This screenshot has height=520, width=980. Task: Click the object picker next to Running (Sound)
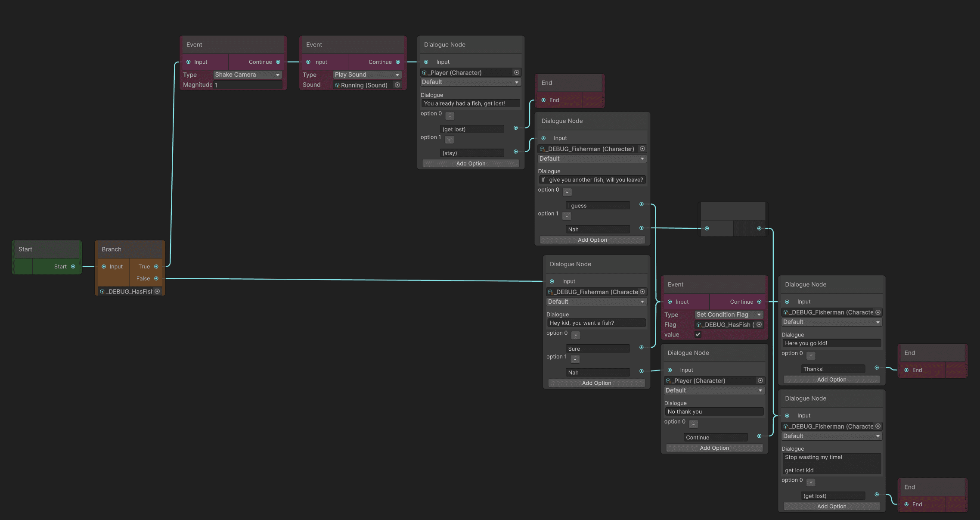(397, 85)
